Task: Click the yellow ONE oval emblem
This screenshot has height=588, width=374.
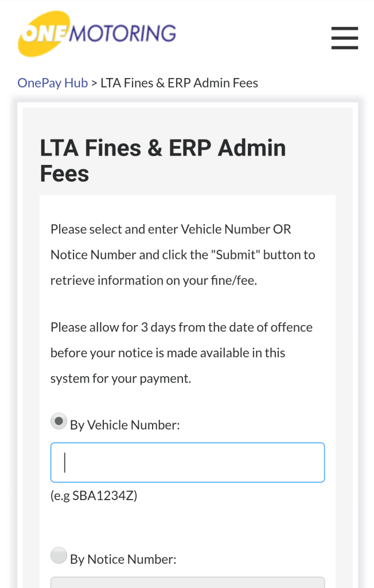Action: pos(44,34)
